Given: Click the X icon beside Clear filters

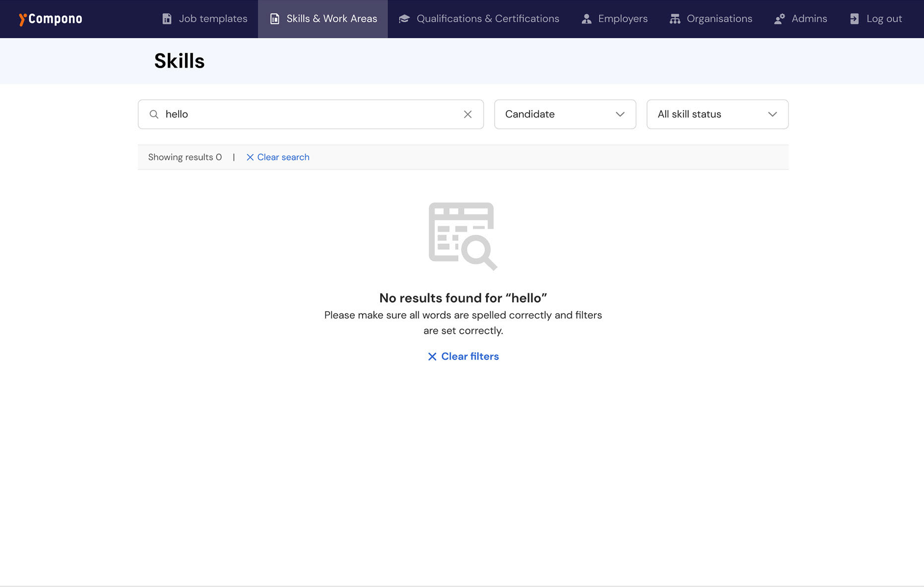Looking at the screenshot, I should click(432, 357).
